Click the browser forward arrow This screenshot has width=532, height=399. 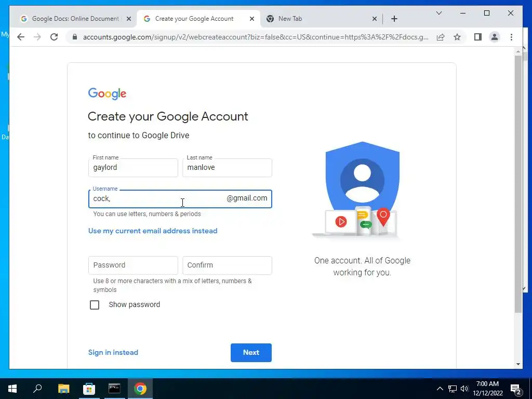pyautogui.click(x=37, y=37)
